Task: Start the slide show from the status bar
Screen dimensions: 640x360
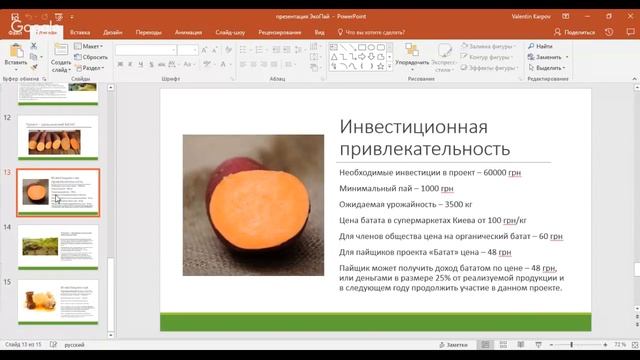Action: tap(538, 345)
